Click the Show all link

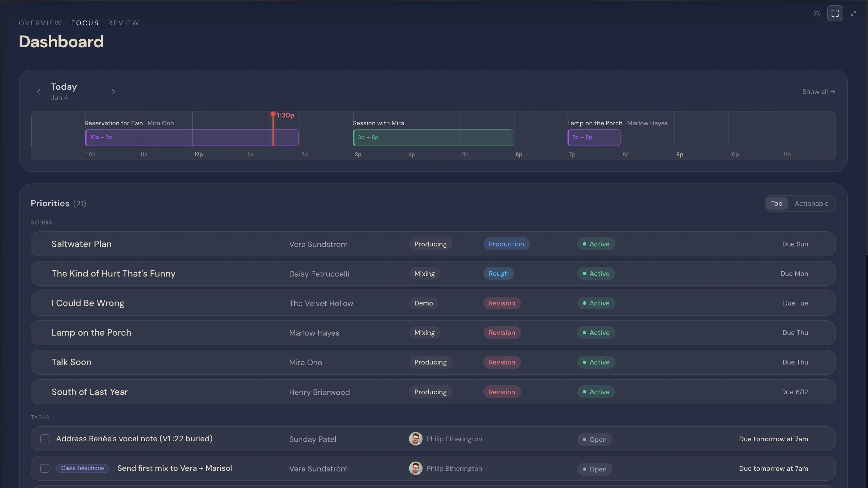coord(819,92)
